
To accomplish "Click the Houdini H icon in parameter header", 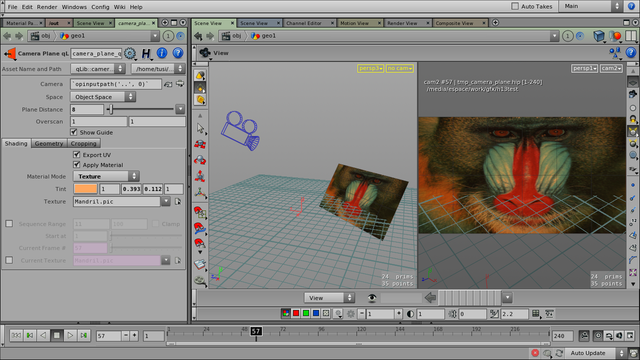I will coord(146,53).
